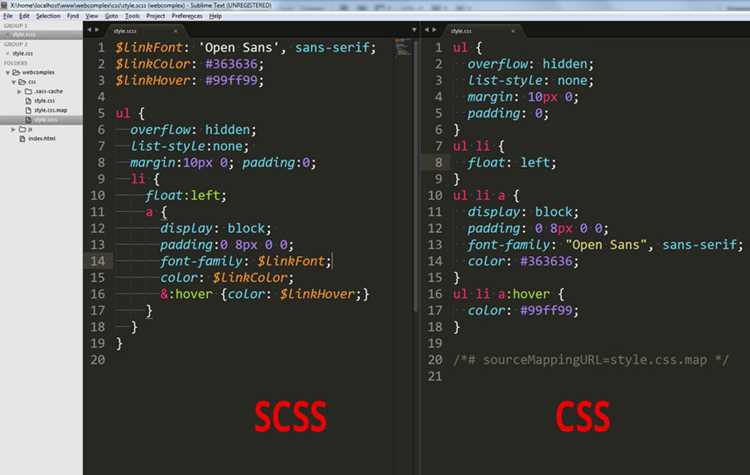Select highlighted open file under Group 1

coord(41,35)
